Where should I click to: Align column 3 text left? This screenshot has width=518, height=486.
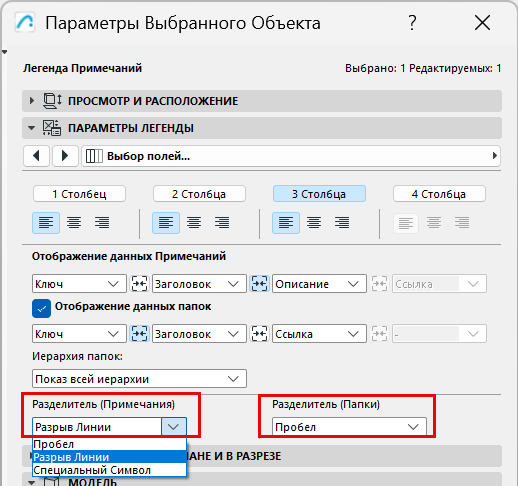pyautogui.click(x=286, y=223)
